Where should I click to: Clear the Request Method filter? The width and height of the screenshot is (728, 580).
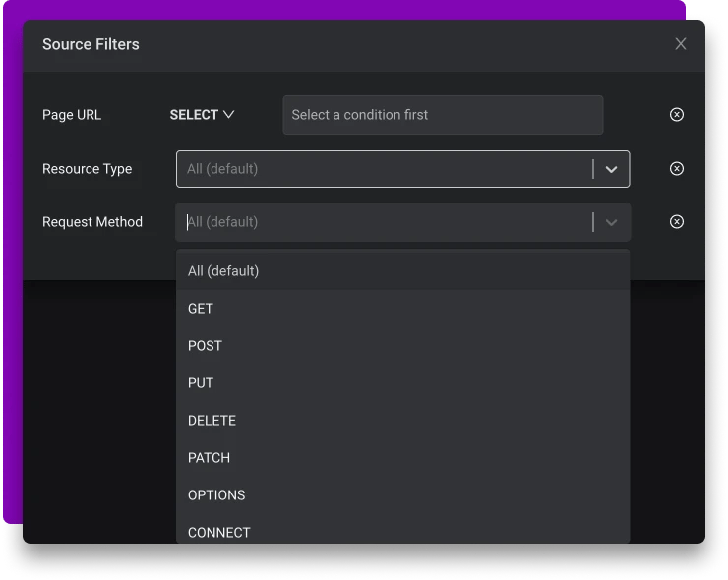click(x=677, y=222)
